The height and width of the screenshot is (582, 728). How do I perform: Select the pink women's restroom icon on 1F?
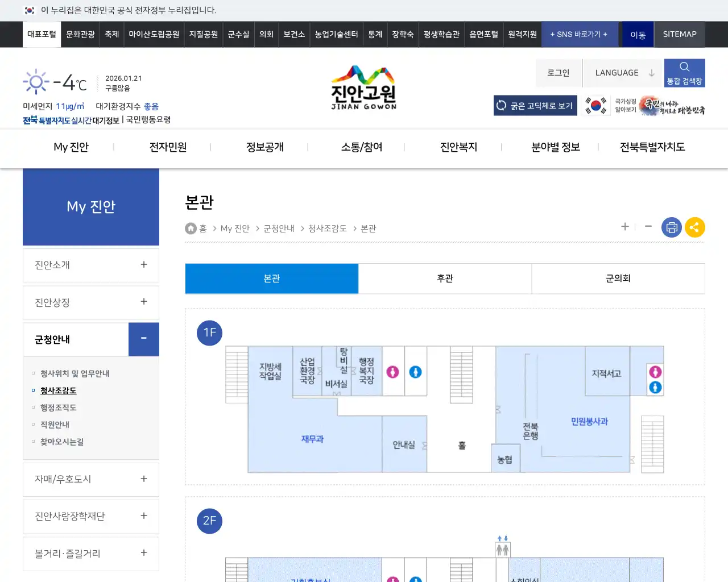point(392,372)
